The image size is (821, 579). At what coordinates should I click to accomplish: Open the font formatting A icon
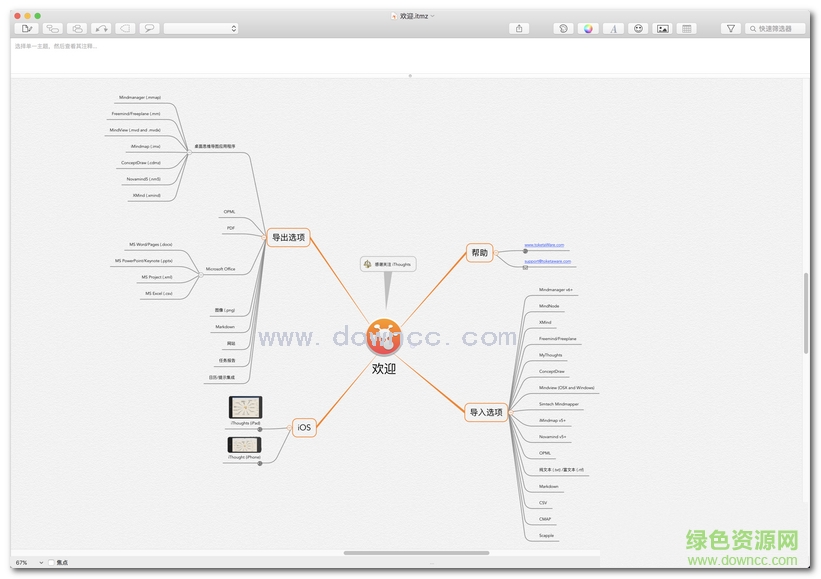tap(614, 28)
